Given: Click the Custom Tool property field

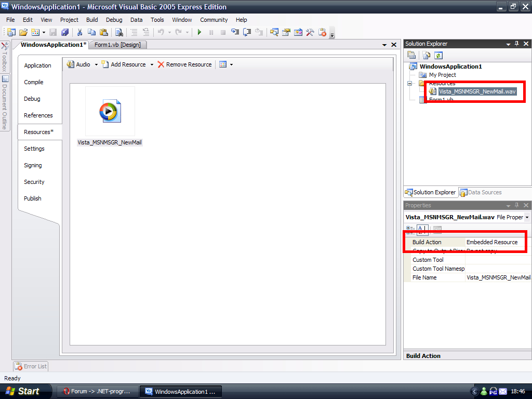Looking at the screenshot, I should (x=498, y=260).
